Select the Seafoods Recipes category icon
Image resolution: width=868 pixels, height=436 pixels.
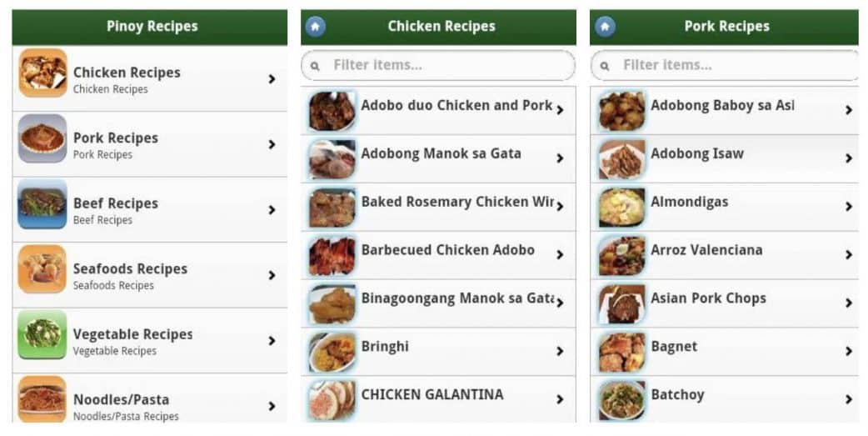tap(42, 269)
